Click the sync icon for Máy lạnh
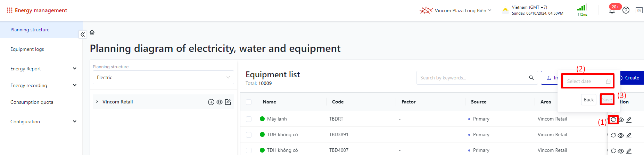 [x=613, y=119]
